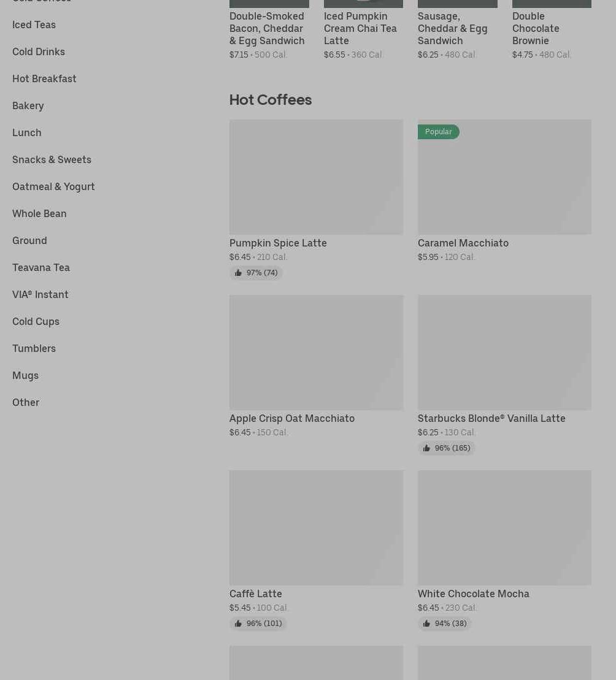This screenshot has width=616, height=680.
Task: Open the Bakery category
Action: pyautogui.click(x=28, y=105)
